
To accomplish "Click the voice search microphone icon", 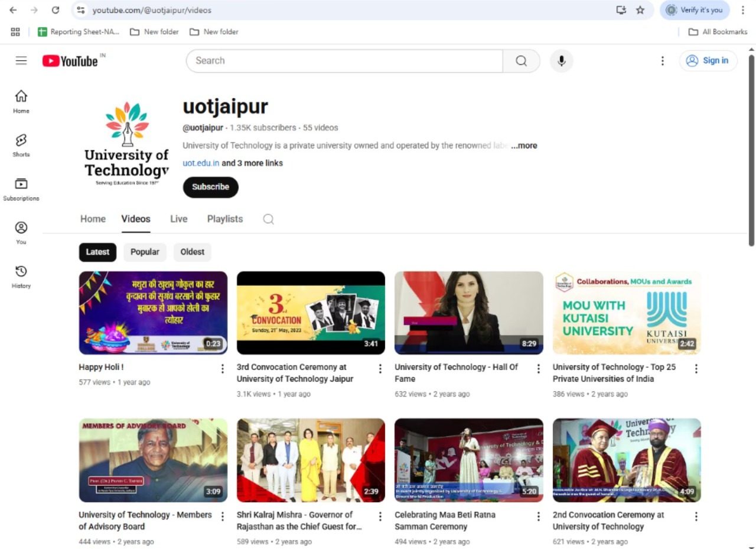I will point(561,60).
